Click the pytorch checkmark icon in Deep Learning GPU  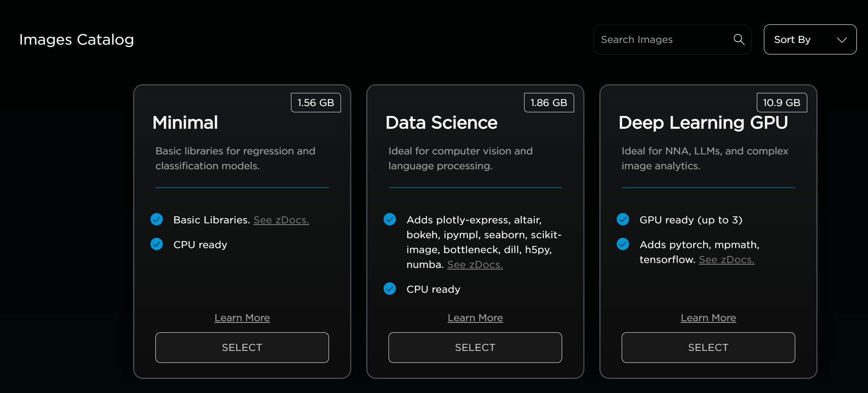click(x=623, y=244)
